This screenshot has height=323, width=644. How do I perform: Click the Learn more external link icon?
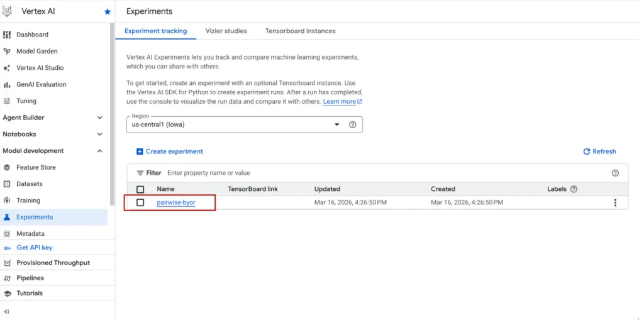360,101
